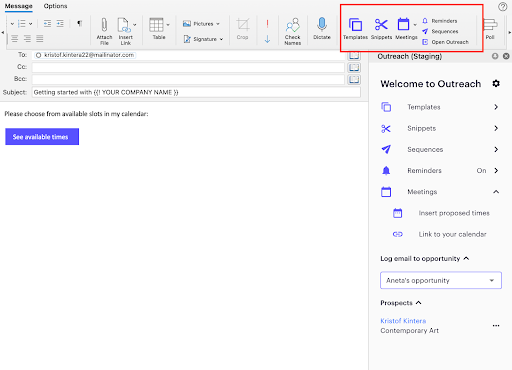Viewport: 512px width, 370px height.
Task: Click the To field recipient
Action: [x=86, y=55]
